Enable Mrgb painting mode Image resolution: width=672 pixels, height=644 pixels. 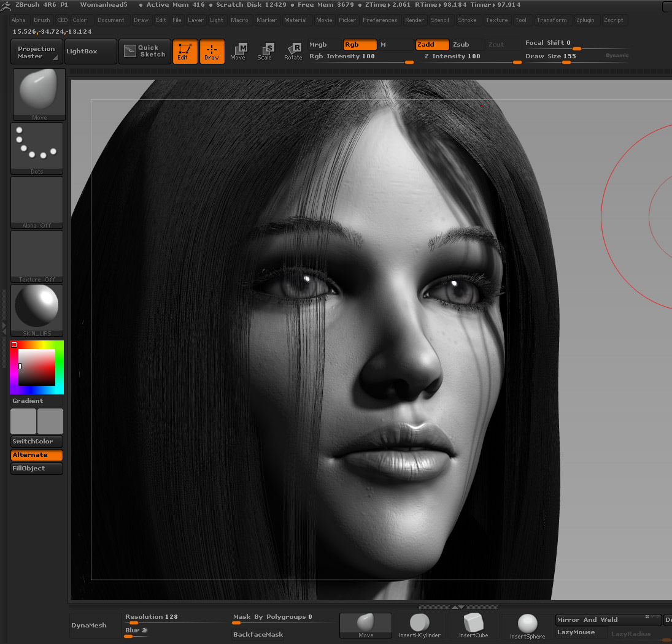click(325, 45)
